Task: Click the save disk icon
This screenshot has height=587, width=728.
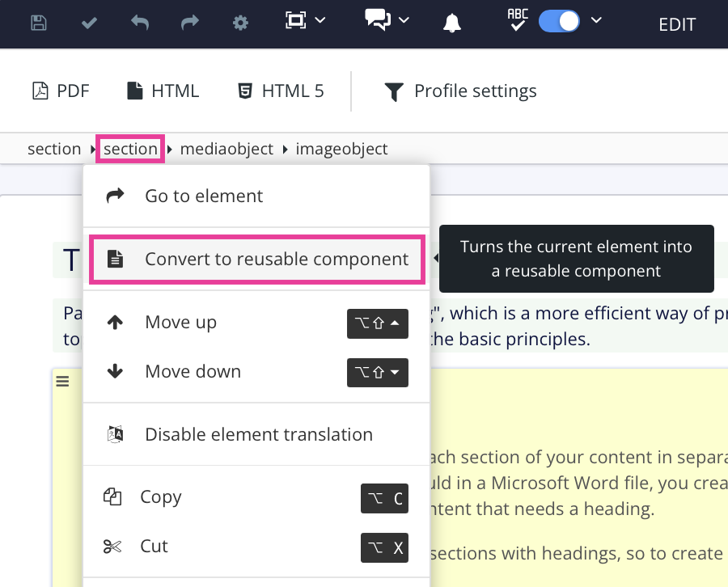Action: 38,23
